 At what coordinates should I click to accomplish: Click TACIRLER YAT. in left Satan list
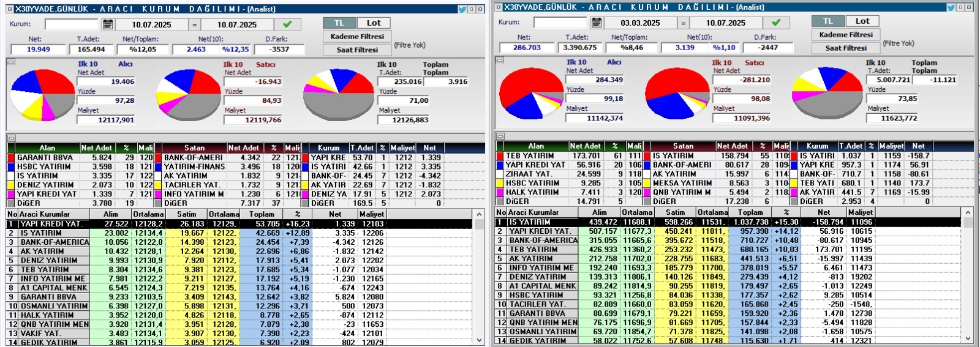pos(192,185)
